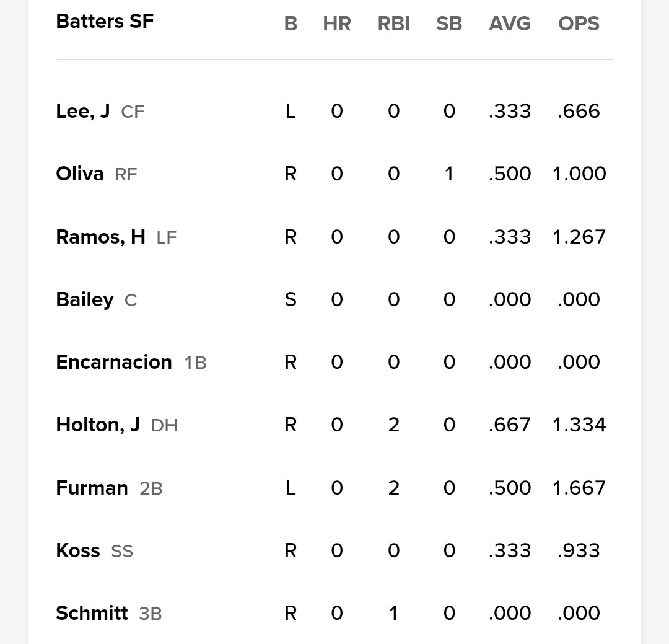The height and width of the screenshot is (644, 669).
Task: View Encarnacion player details
Action: [114, 362]
